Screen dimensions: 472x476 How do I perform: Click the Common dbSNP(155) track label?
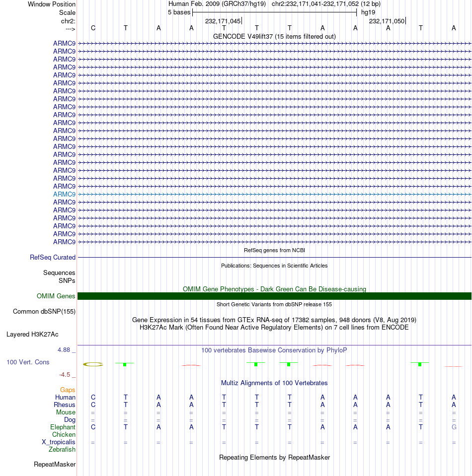pos(44,312)
